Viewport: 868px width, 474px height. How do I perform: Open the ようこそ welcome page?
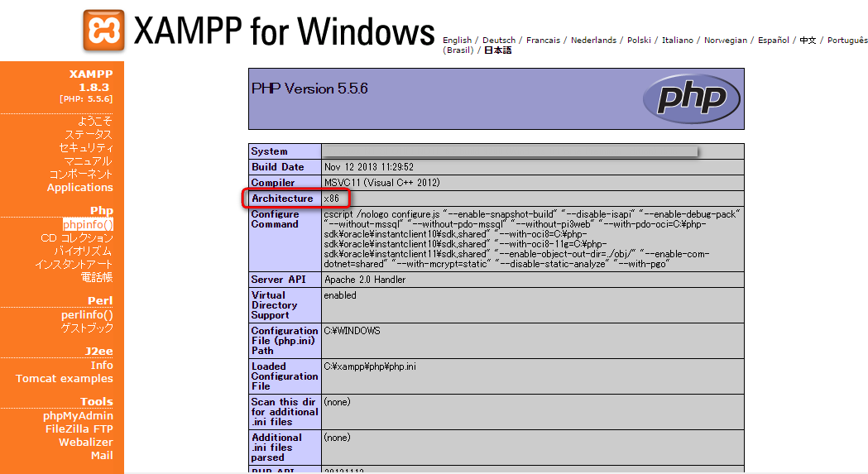tap(94, 121)
